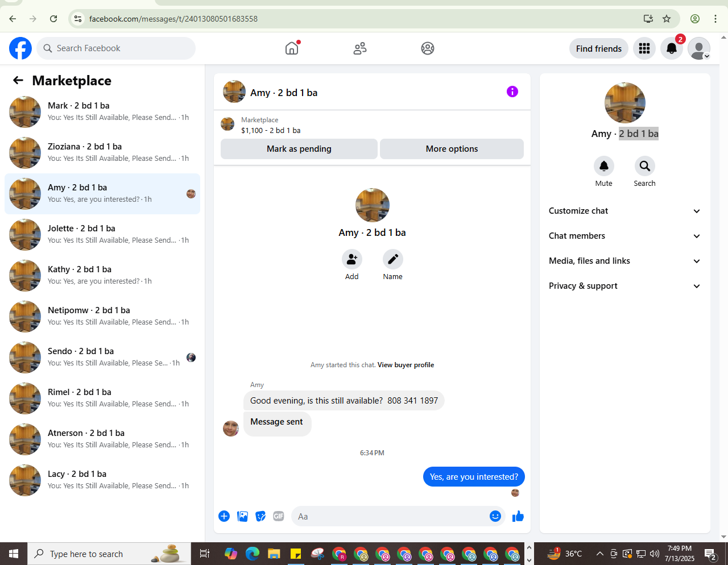The image size is (728, 565).
Task: Open Jolette conversation
Action: 102,235
